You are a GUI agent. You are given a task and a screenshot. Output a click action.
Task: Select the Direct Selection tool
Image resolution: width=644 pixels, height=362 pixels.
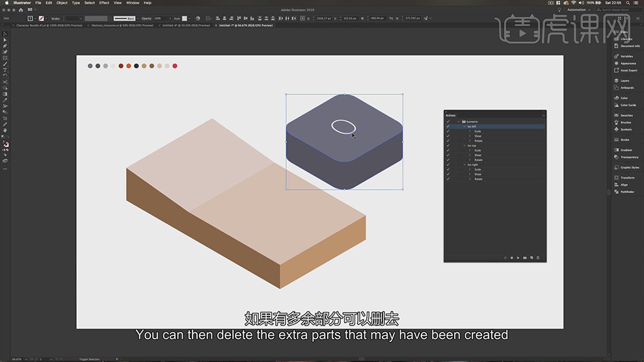pos(5,40)
